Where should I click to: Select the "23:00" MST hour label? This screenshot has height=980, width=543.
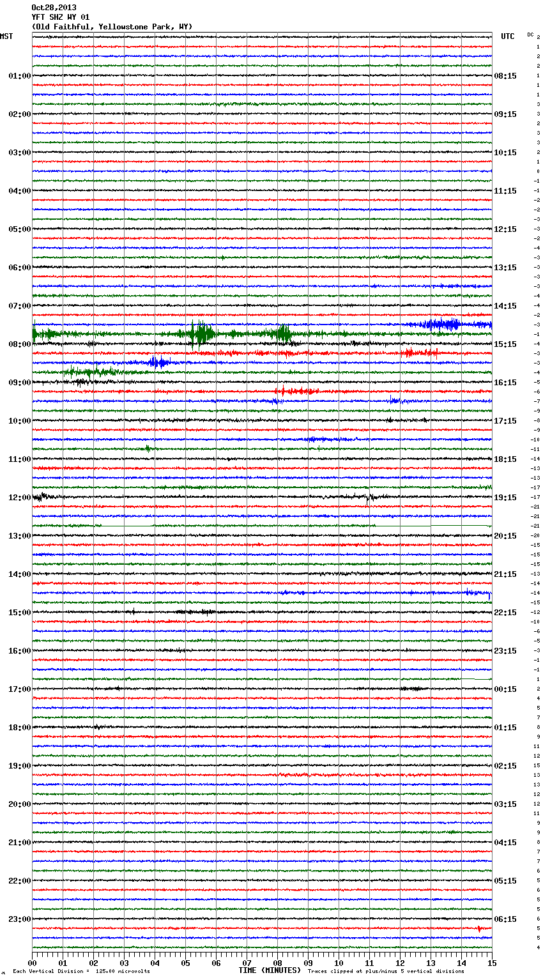point(20,919)
